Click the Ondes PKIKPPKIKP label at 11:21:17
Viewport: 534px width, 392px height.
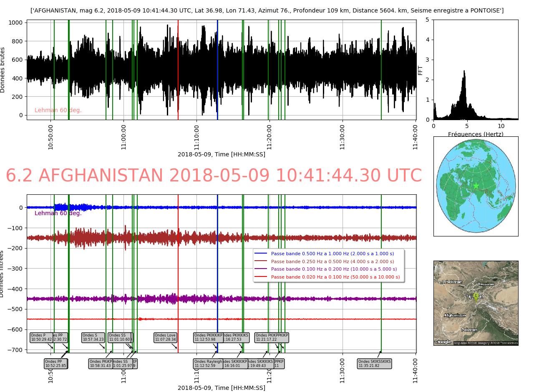(272, 337)
